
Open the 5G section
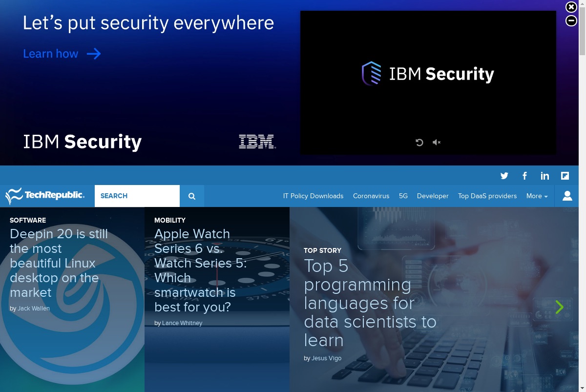point(403,196)
